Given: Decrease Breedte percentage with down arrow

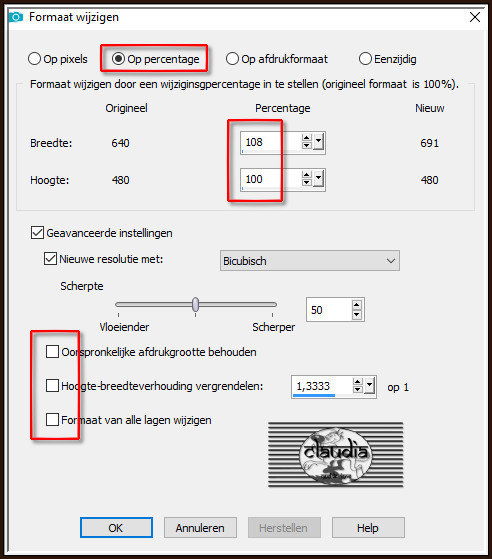Looking at the screenshot, I should [x=307, y=145].
